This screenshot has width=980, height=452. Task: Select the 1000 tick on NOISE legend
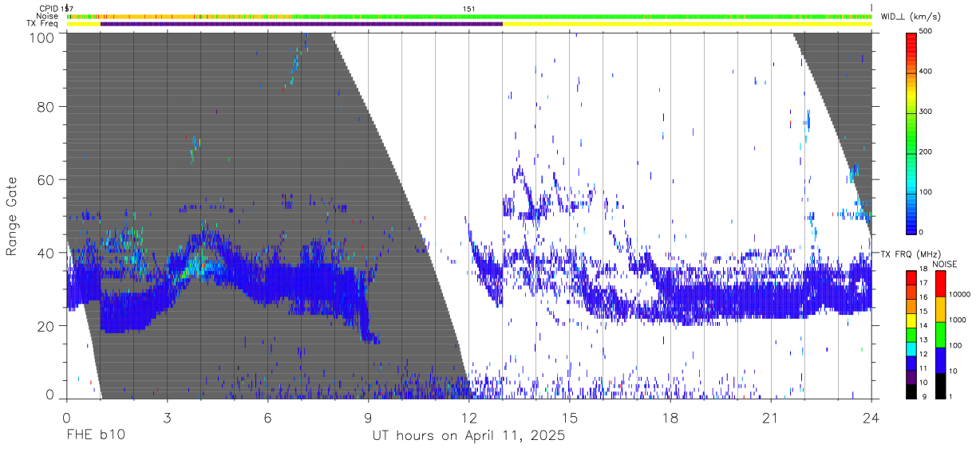pos(959,321)
